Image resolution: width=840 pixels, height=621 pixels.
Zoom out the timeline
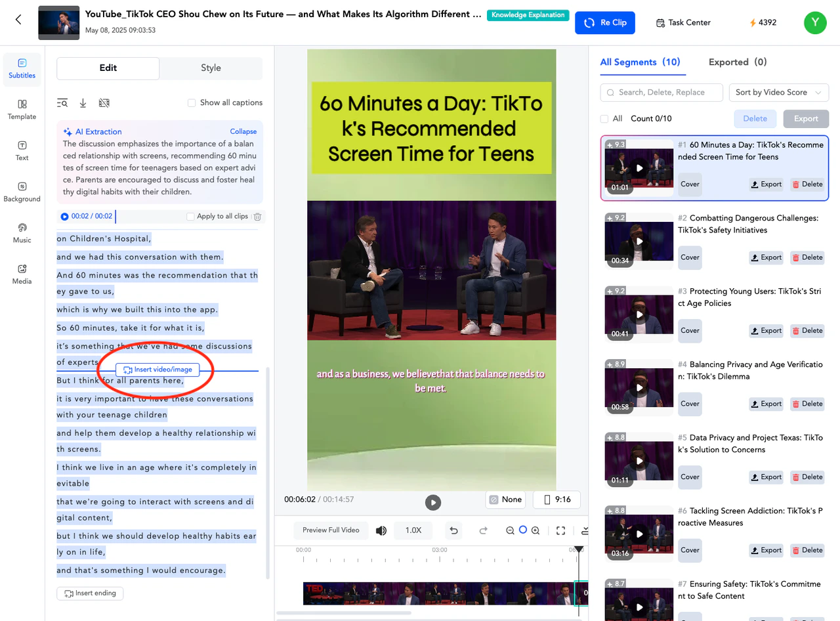[510, 530]
